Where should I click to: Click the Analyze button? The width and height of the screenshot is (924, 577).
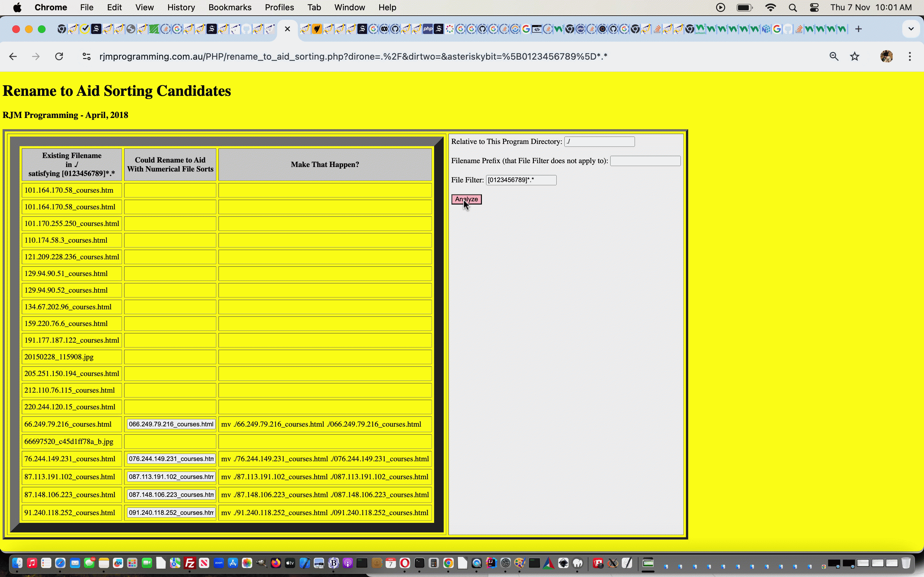coord(466,199)
